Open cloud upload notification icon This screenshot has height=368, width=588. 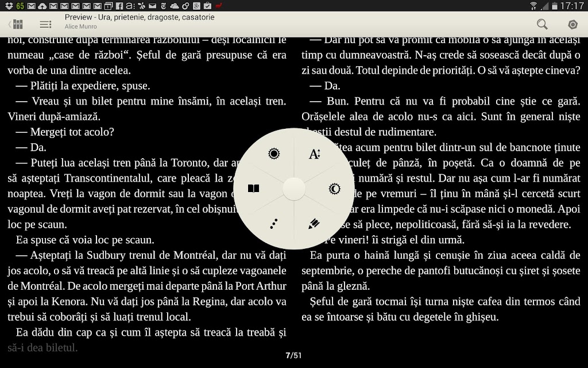(x=42, y=6)
